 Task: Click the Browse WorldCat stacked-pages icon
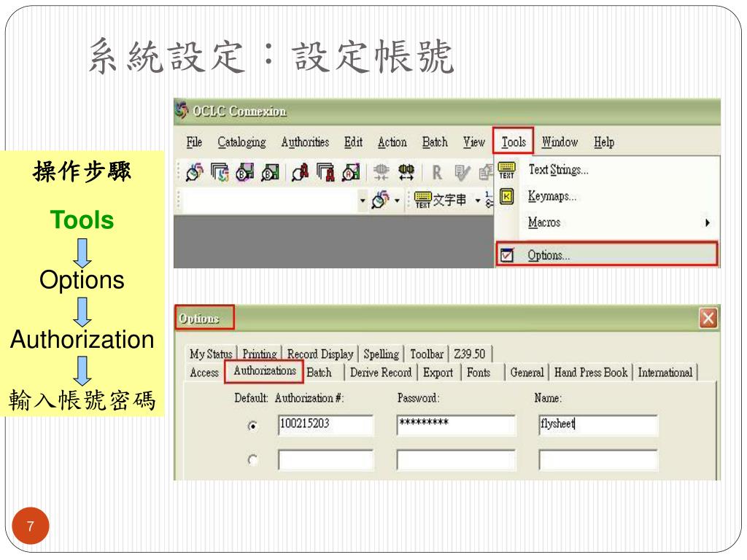(220, 172)
